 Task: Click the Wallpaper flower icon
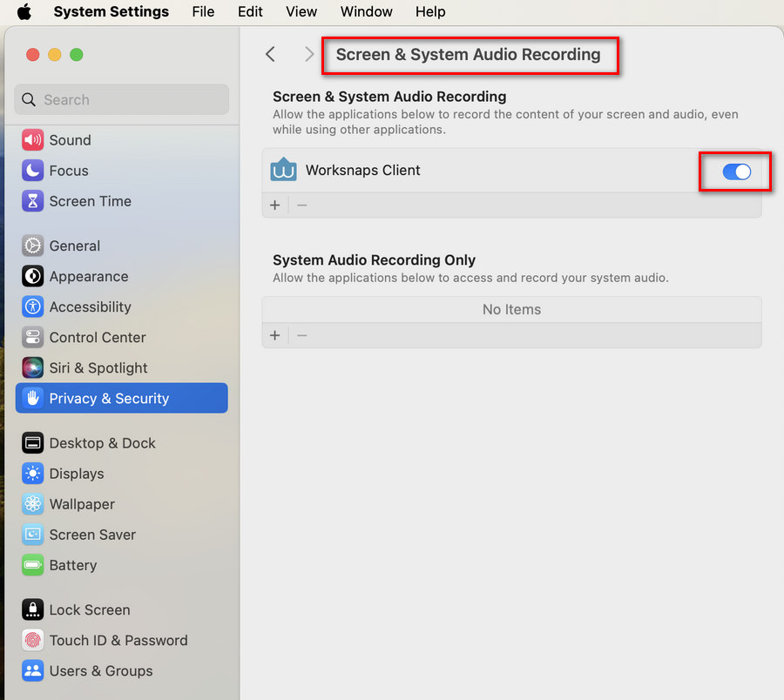[33, 504]
